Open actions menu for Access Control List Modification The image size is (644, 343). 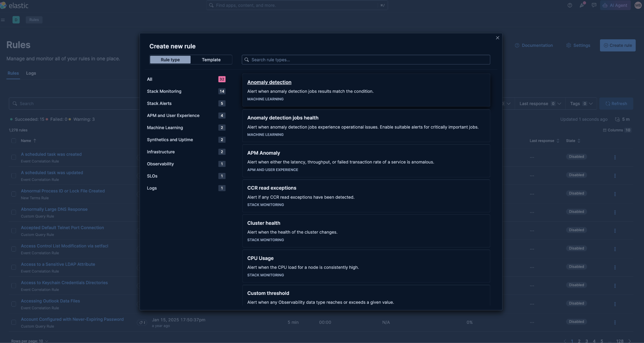pyautogui.click(x=615, y=249)
